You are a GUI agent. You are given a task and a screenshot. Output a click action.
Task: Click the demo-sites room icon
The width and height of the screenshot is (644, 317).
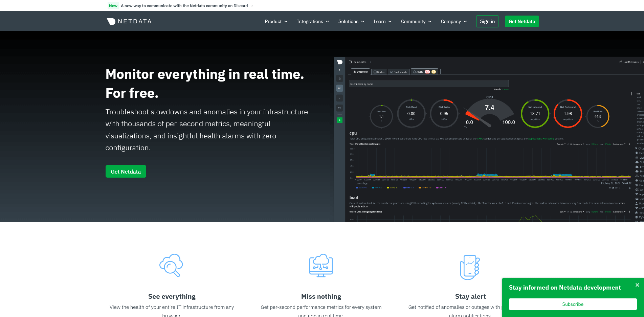pos(350,62)
